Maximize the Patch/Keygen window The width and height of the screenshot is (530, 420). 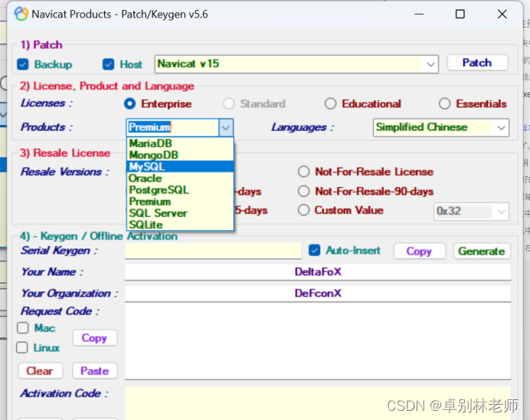(x=460, y=15)
